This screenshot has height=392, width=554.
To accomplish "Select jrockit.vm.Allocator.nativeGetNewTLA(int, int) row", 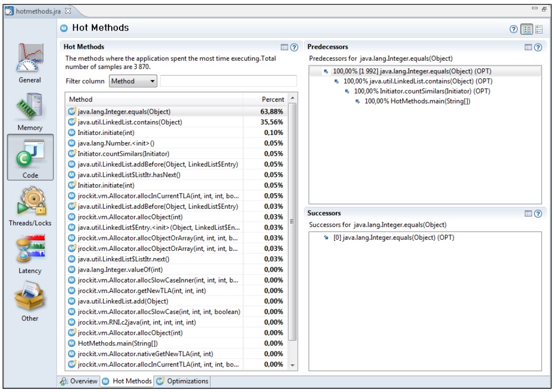I will pos(176,354).
